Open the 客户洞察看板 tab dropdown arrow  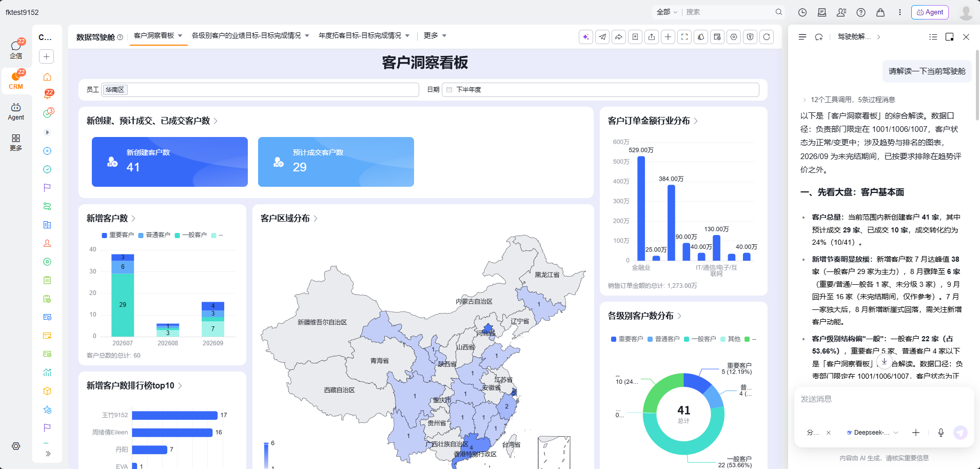(180, 36)
